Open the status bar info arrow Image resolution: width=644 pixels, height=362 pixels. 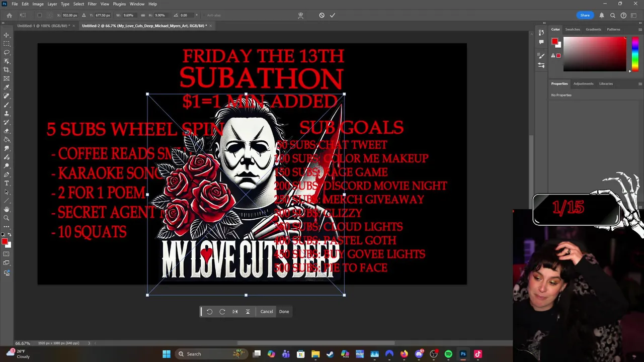tap(89, 343)
